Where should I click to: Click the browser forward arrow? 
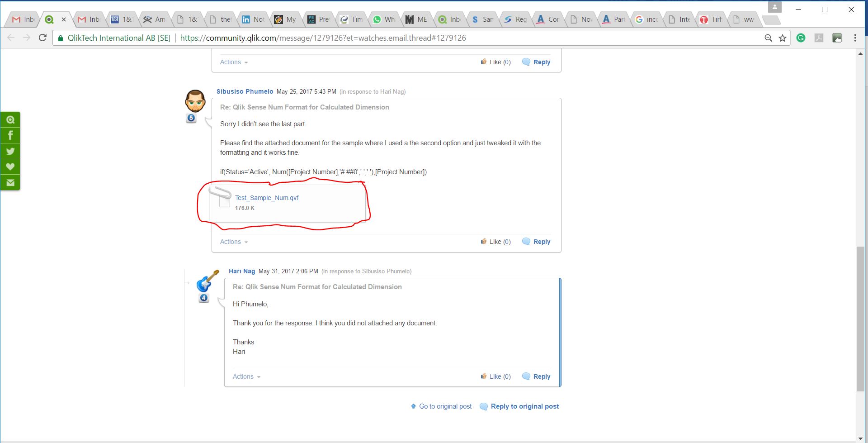(27, 38)
